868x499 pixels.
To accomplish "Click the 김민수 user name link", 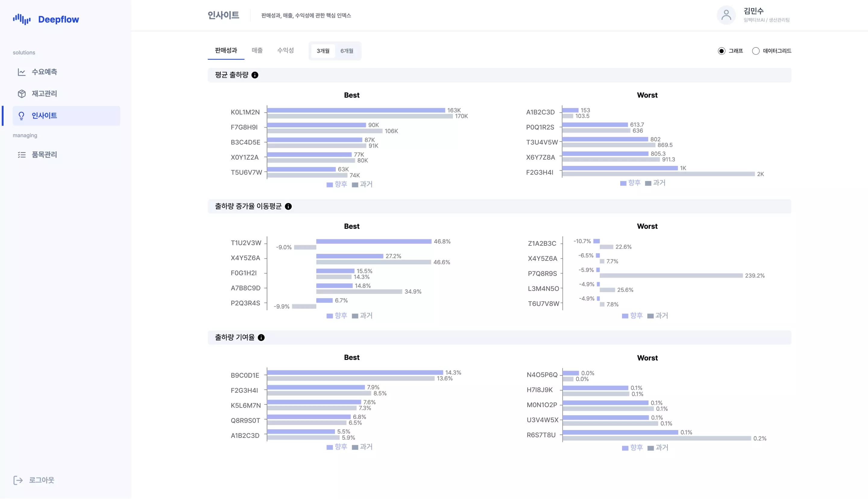I will click(x=753, y=11).
